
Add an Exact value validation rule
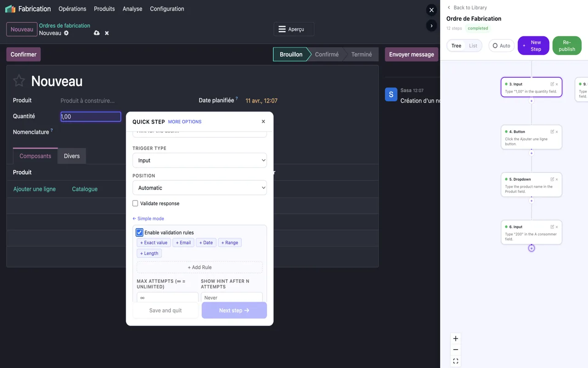click(x=154, y=242)
